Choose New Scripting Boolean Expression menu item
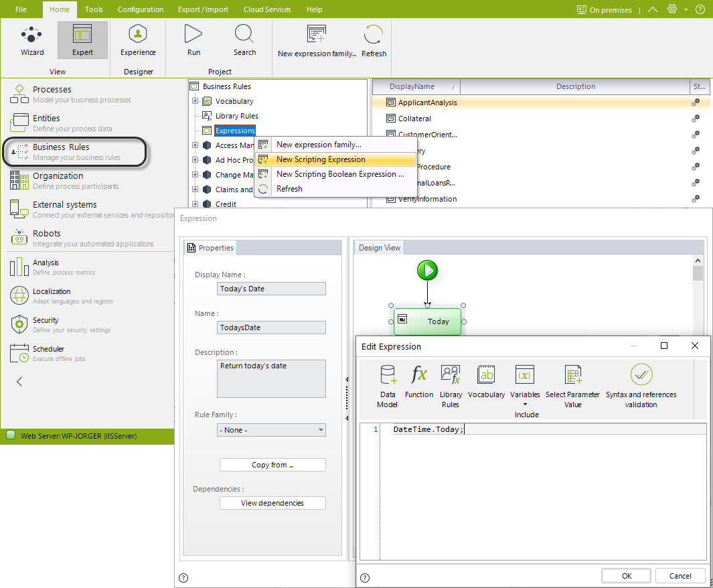The height and width of the screenshot is (588, 713). pos(336,173)
